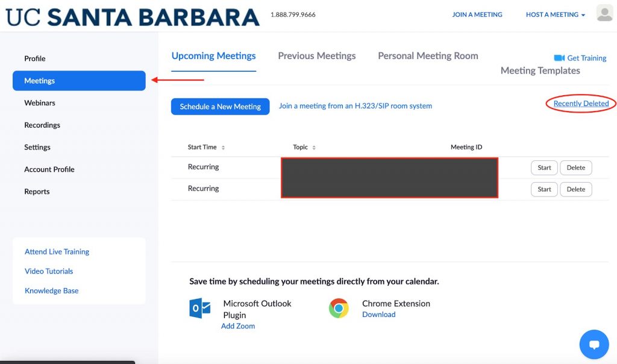The height and width of the screenshot is (364, 617).
Task: Click the Get Training link
Action: (x=586, y=58)
